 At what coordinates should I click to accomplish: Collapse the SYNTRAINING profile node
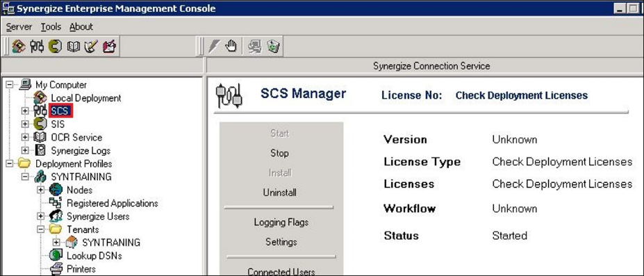click(x=26, y=177)
